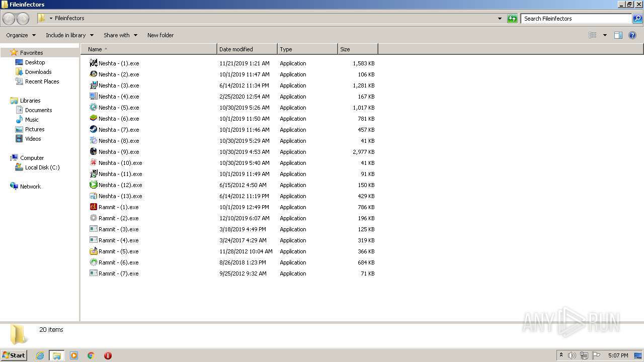Select Computer in navigation pane
The width and height of the screenshot is (644, 362).
32,158
